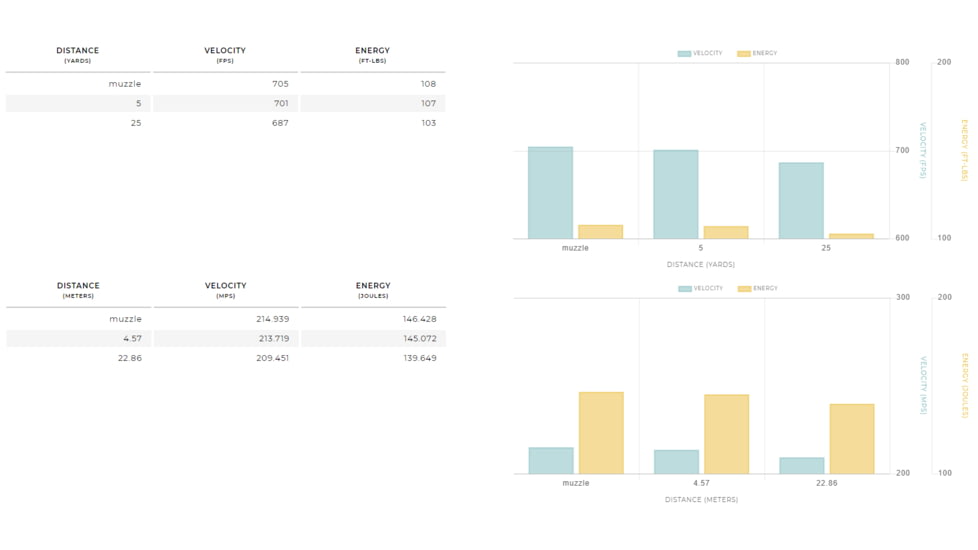Select the distance cell 22.86 in meters table
Screen dimensions: 978x550
(x=130, y=358)
